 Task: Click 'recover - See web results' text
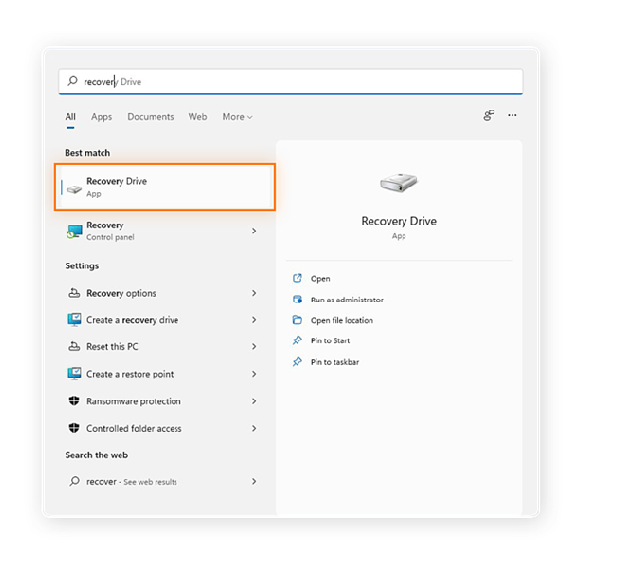[131, 482]
